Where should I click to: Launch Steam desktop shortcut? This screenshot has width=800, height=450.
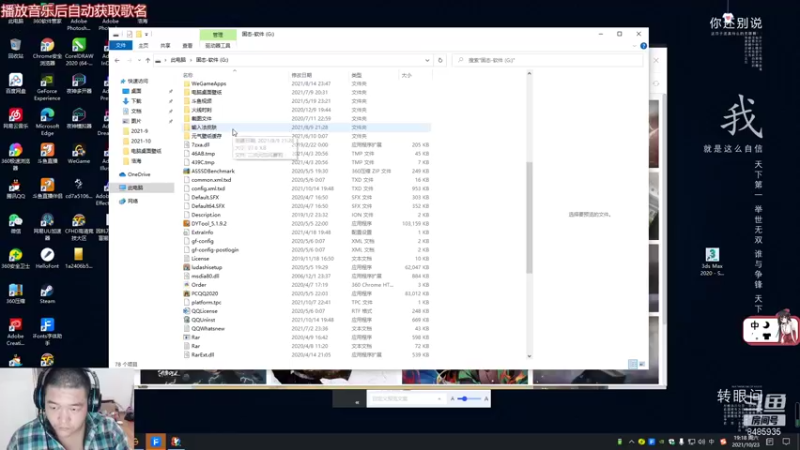click(x=47, y=293)
